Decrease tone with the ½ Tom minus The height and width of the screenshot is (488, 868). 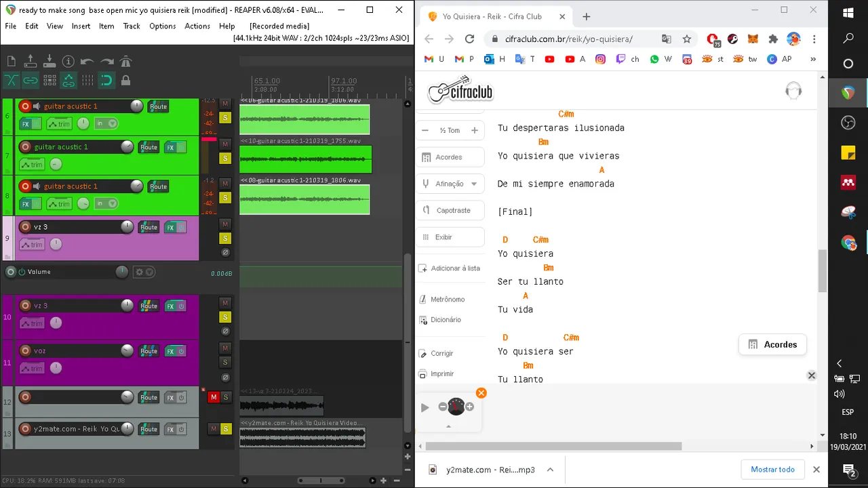425,130
